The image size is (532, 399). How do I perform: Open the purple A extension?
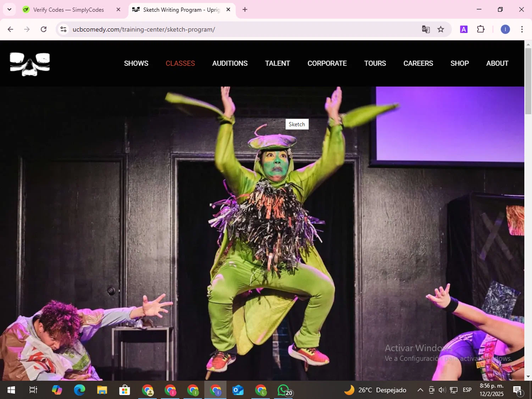[464, 29]
